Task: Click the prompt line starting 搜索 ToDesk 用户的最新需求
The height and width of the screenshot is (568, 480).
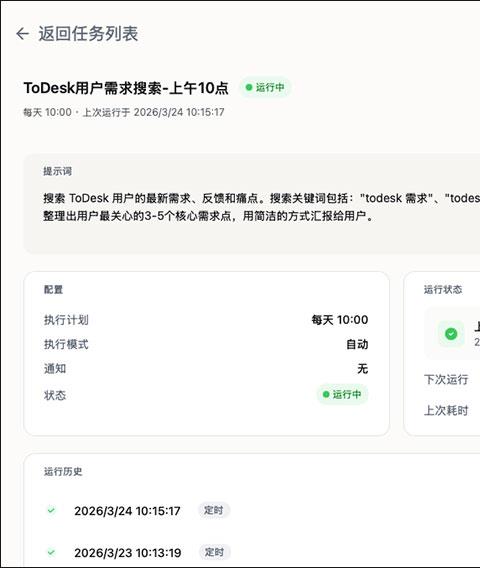Action: pos(262,198)
